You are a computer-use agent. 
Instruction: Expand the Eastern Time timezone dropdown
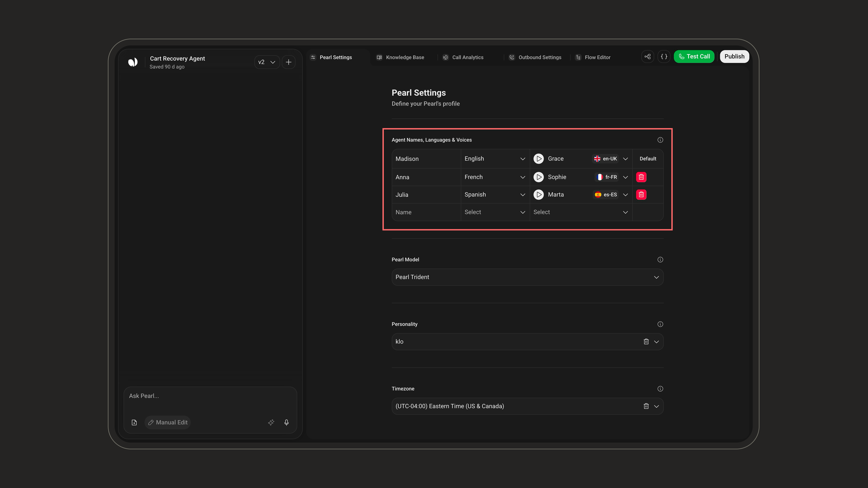(656, 406)
